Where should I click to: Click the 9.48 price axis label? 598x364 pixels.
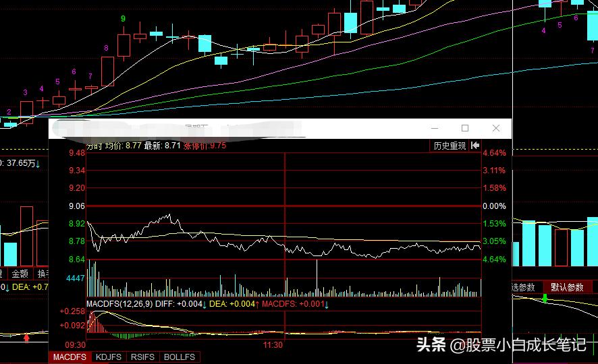point(77,153)
